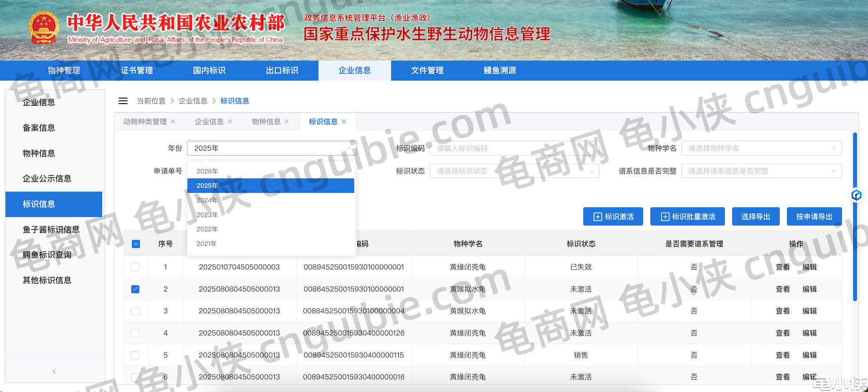Close the 标识信息 tab
The image size is (868, 392).
344,121
